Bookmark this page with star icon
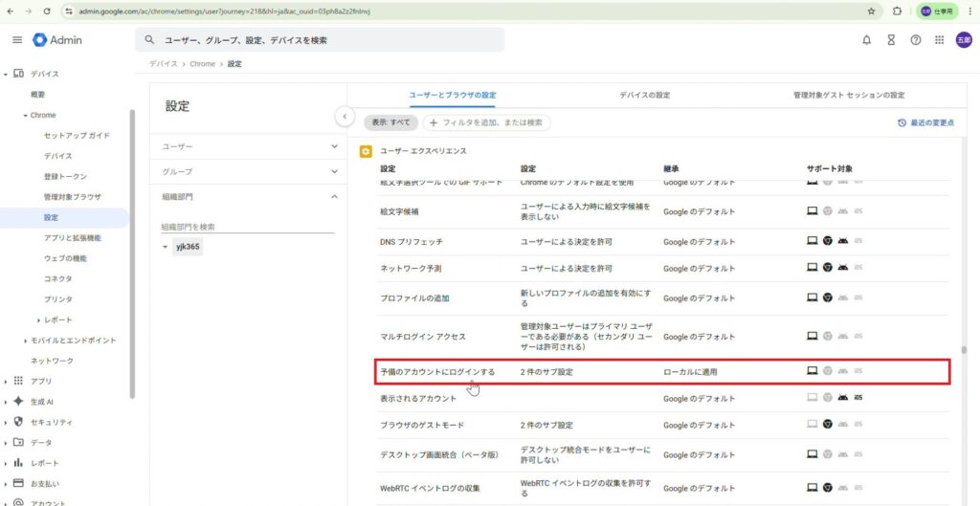This screenshot has width=980, height=506. (x=871, y=11)
